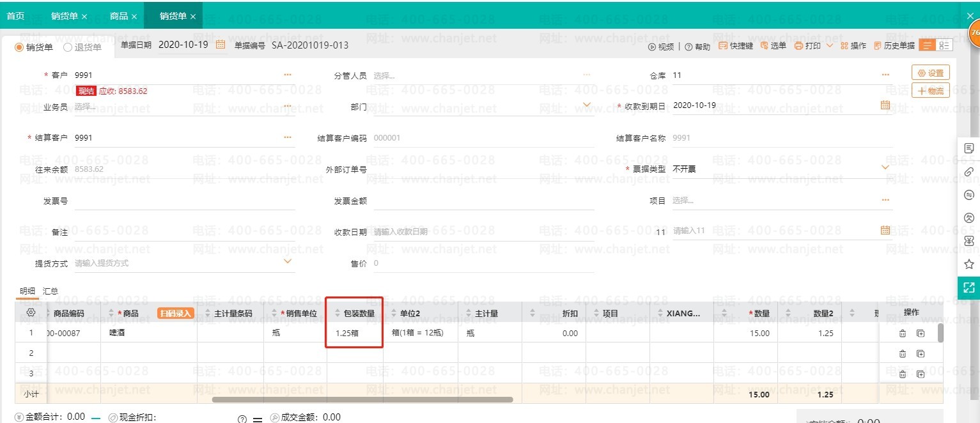
Task: Switch to the 首页 tab
Action: coord(15,16)
